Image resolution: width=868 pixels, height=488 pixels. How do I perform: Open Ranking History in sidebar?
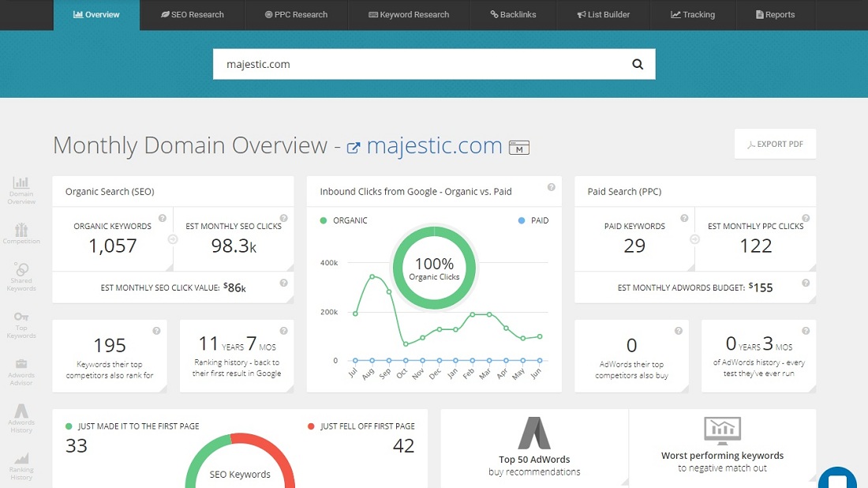[x=21, y=467]
